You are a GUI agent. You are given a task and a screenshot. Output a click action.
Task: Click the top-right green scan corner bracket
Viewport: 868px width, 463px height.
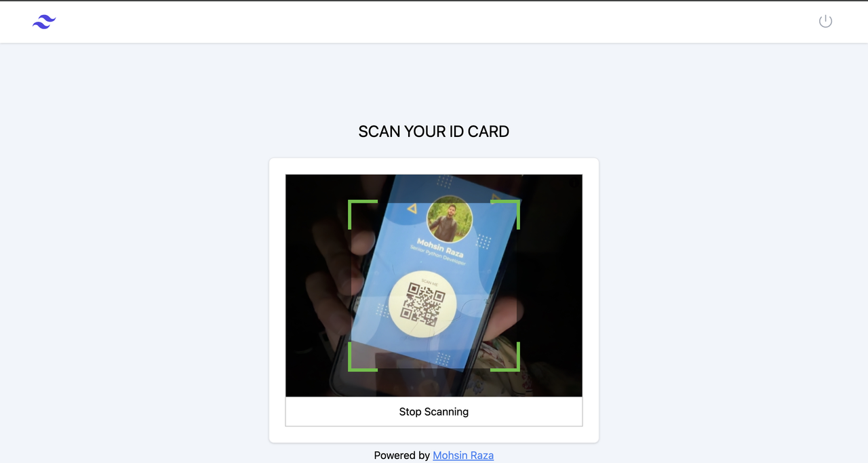[x=506, y=214]
